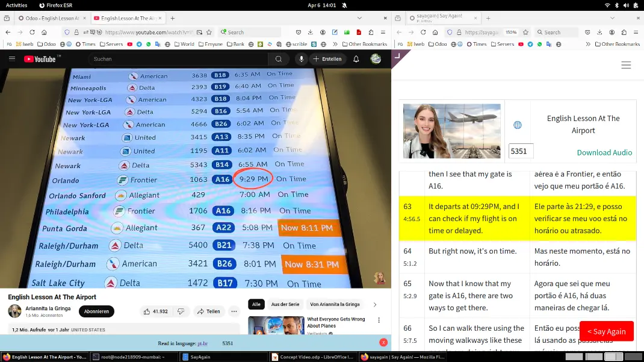
Task: Open the World bookmark folder
Action: 184,44
